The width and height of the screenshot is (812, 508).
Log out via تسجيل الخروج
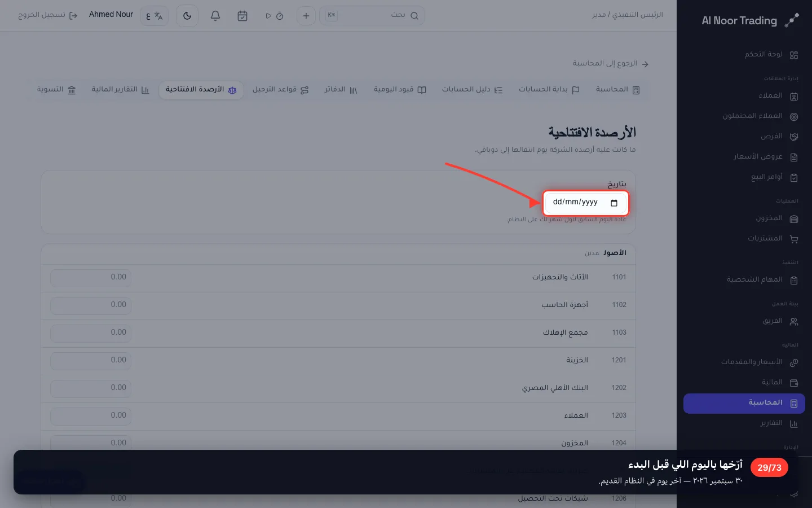[48, 15]
